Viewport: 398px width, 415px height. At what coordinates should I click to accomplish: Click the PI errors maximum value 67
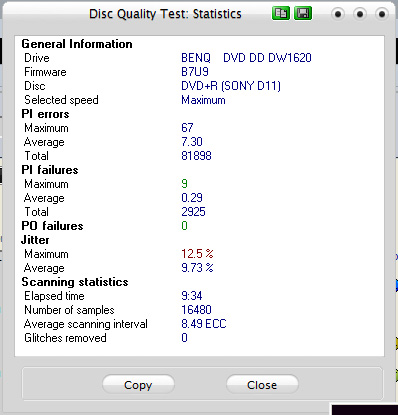pos(187,128)
